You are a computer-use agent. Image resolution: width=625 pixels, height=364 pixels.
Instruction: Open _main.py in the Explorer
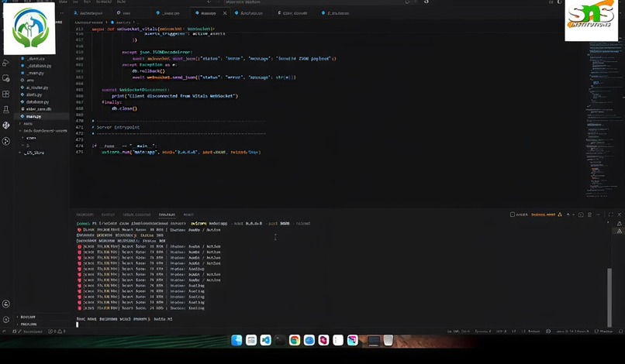35,73
